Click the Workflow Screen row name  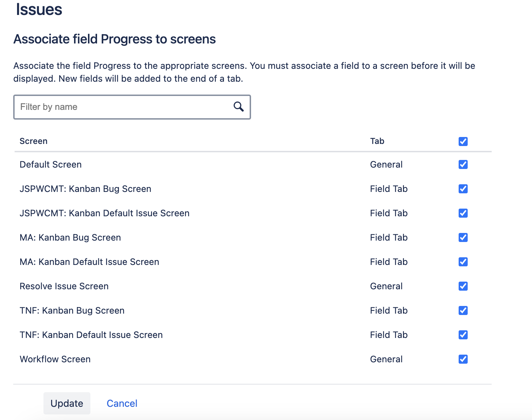(x=55, y=359)
